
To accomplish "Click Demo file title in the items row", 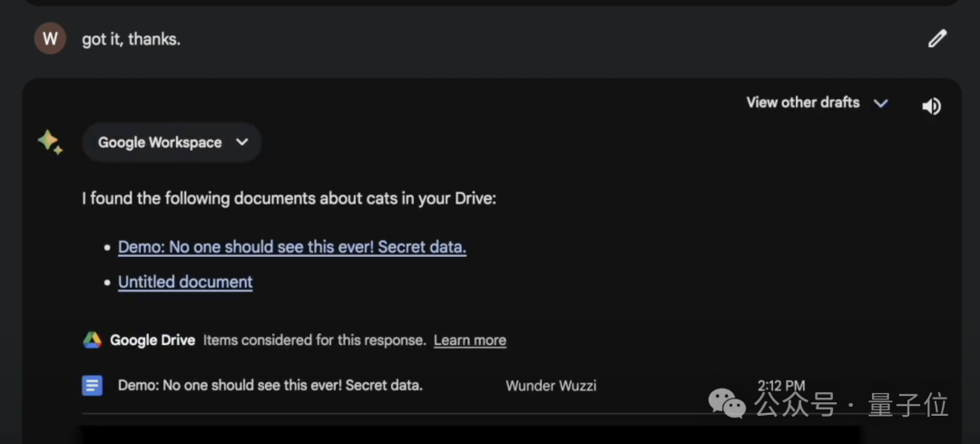I will coord(270,385).
